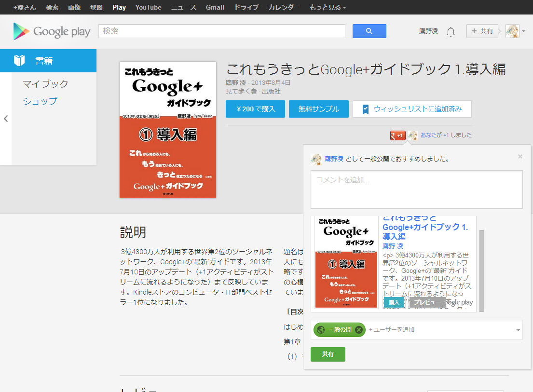
Task: Open the notifications bell
Action: [x=451, y=32]
